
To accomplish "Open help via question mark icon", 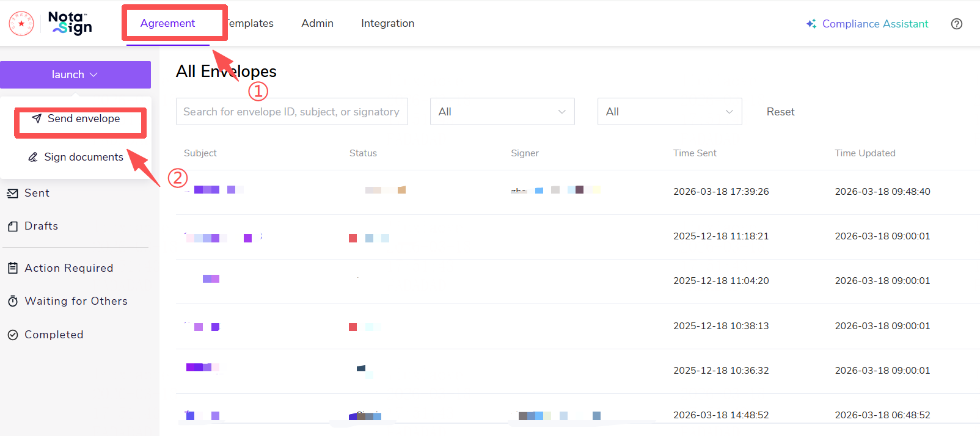I will (x=957, y=24).
